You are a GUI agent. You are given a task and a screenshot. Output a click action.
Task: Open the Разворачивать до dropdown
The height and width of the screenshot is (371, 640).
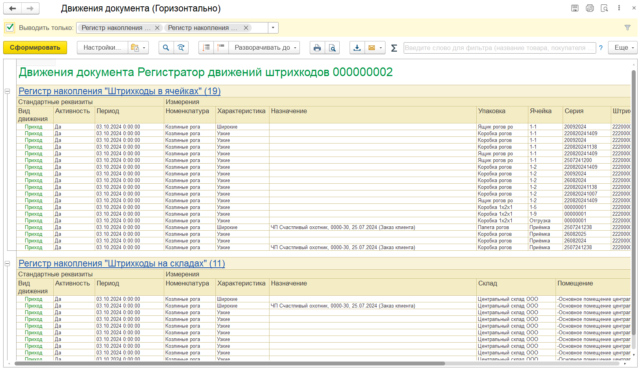264,48
